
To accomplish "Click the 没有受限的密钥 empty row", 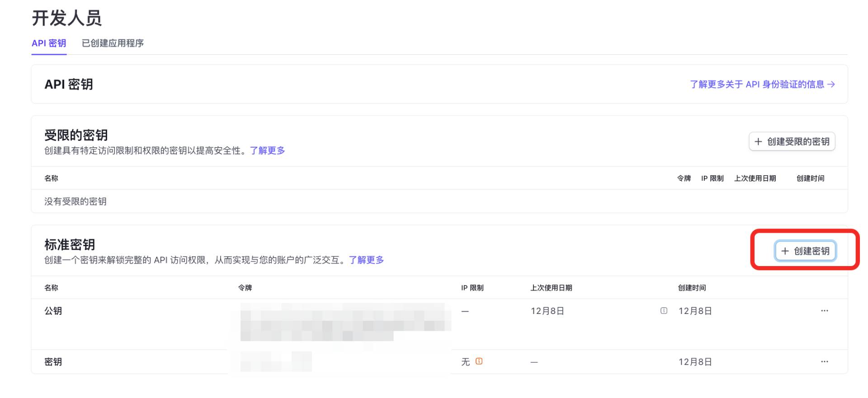I will [75, 201].
